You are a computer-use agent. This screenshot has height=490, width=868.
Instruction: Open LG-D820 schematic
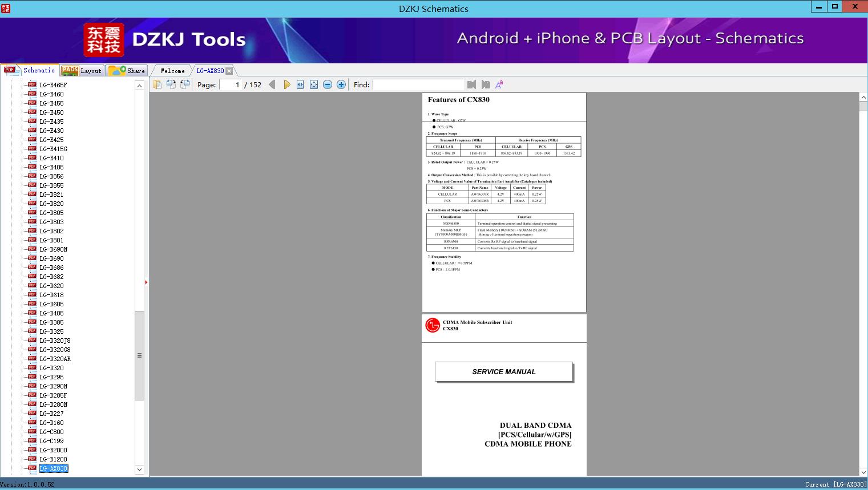point(51,204)
